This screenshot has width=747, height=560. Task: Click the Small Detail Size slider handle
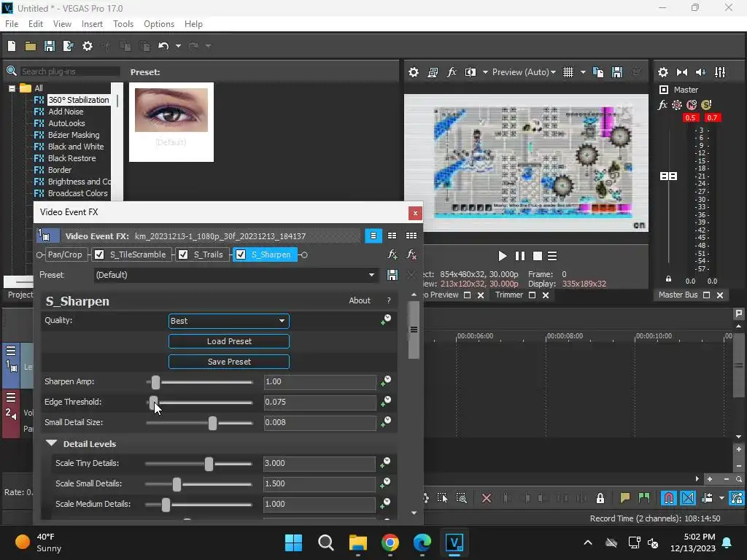point(212,423)
